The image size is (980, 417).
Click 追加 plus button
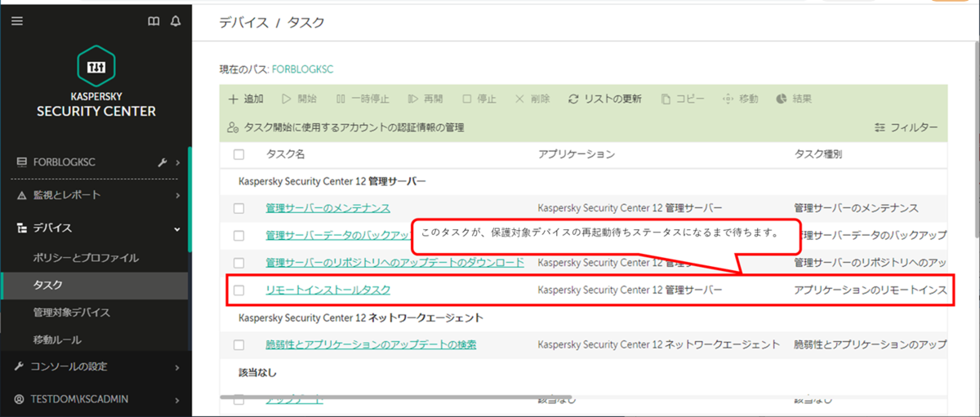[x=245, y=99]
